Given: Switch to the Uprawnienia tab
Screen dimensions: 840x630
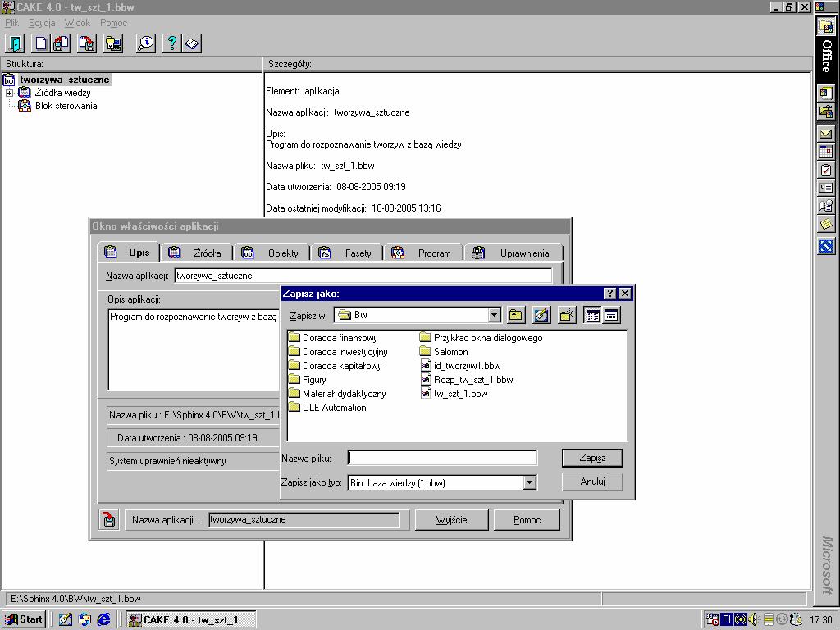Looking at the screenshot, I should (x=514, y=253).
